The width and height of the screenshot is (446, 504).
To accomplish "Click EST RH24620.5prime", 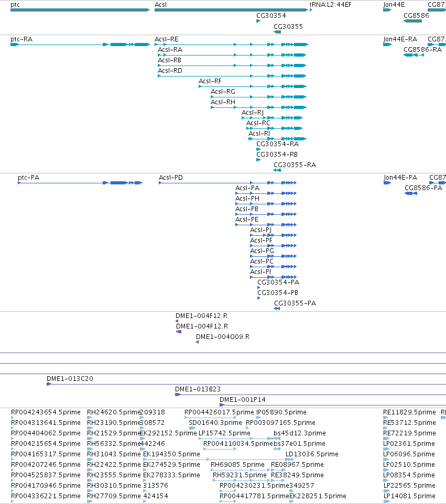I will pos(114,412).
